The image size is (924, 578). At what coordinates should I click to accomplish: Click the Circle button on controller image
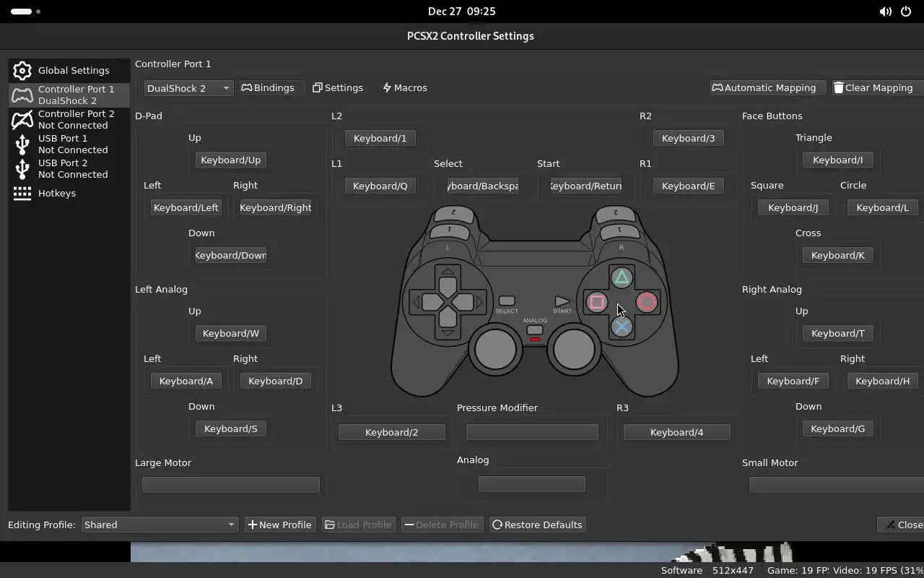(647, 302)
